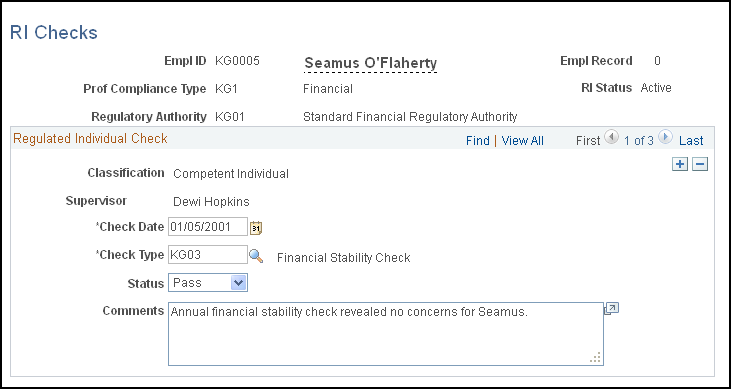Screen dimensions: 731x389
Task: Open the Status dropdown showing Pass
Action: tap(208, 283)
